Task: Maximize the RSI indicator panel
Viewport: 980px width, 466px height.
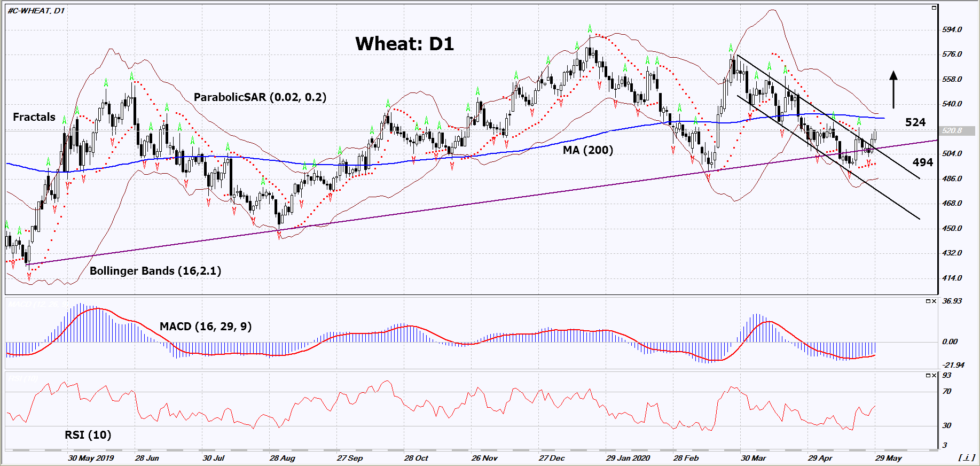Action: 928,376
